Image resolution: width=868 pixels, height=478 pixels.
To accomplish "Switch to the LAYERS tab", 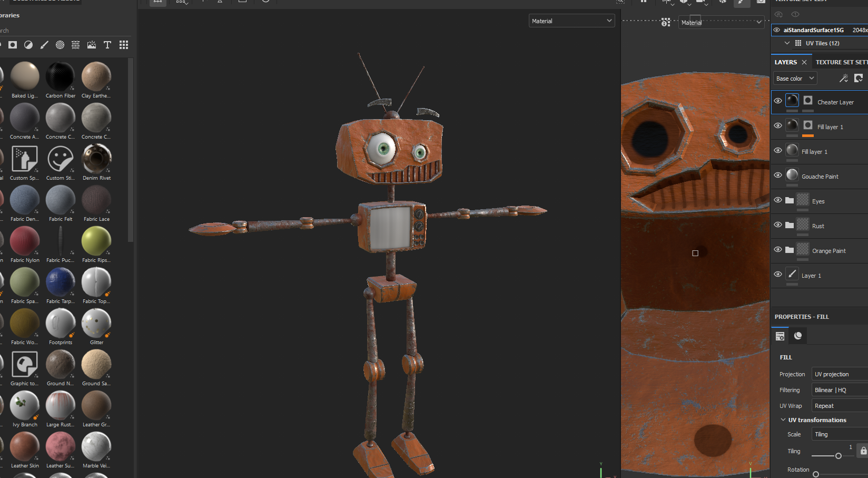I will 786,62.
